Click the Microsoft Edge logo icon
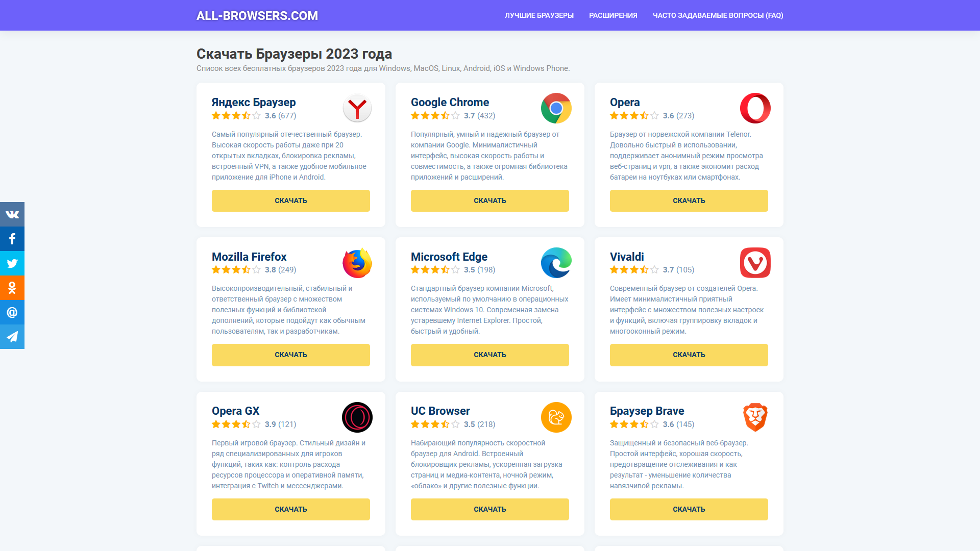This screenshot has height=551, width=980. (556, 263)
